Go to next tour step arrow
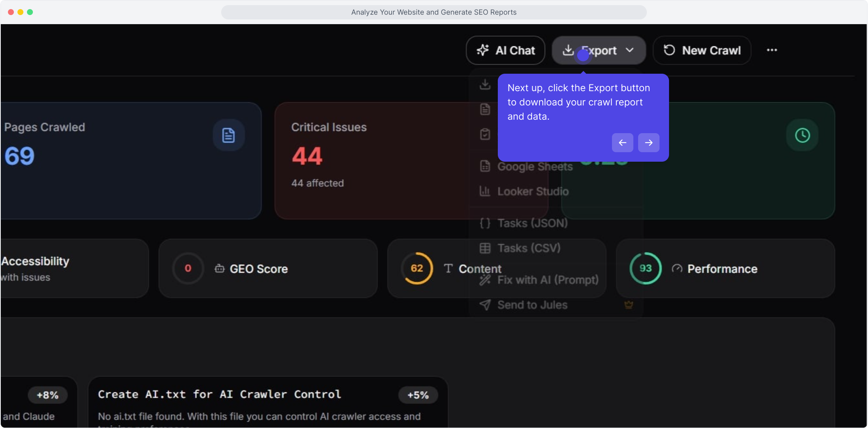This screenshot has height=428, width=868. tap(648, 143)
